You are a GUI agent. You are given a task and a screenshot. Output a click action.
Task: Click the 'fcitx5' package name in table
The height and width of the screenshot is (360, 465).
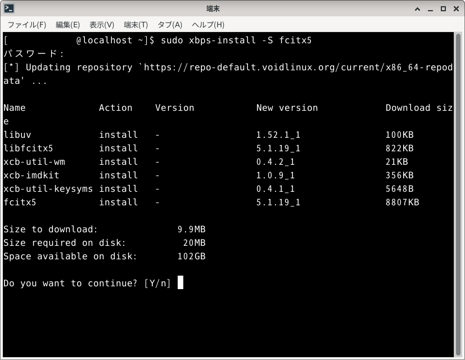tap(20, 202)
